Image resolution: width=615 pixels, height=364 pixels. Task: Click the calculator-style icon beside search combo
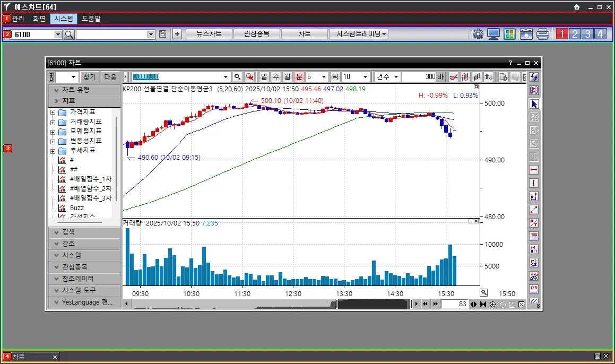pos(163,34)
